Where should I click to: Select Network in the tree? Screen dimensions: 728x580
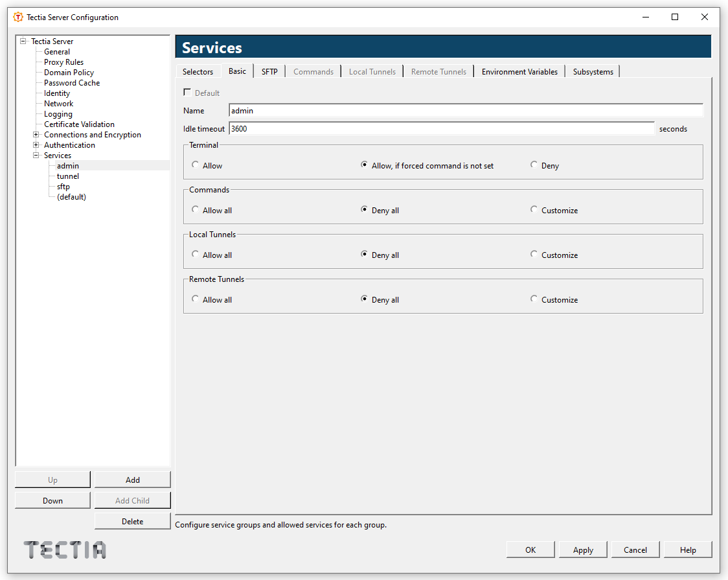(x=58, y=104)
